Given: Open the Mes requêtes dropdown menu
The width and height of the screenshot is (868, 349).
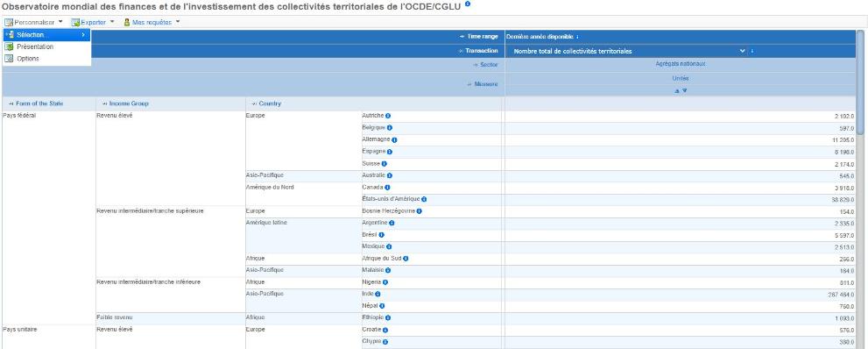Looking at the screenshot, I should tap(152, 23).
